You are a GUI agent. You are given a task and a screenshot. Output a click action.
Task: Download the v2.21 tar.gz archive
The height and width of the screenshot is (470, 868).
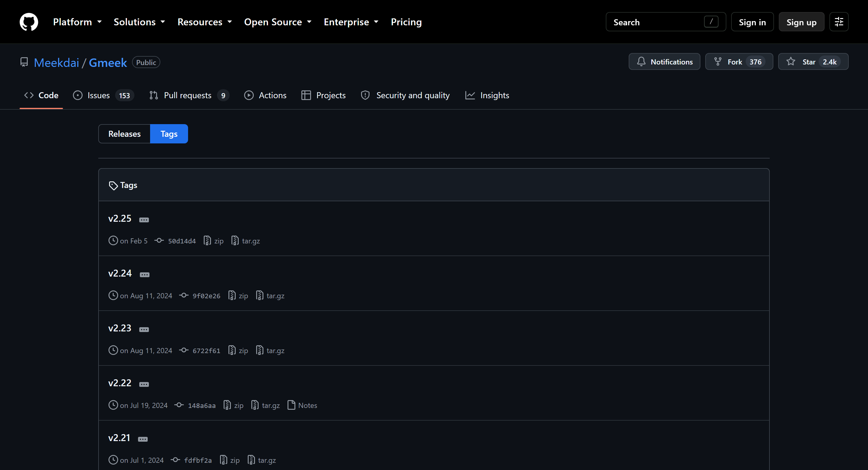262,460
